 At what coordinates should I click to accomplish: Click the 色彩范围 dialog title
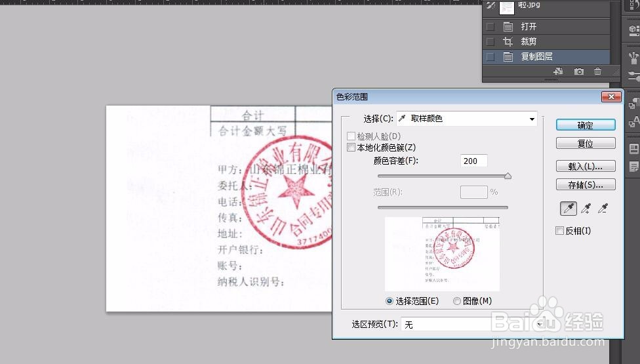click(352, 96)
